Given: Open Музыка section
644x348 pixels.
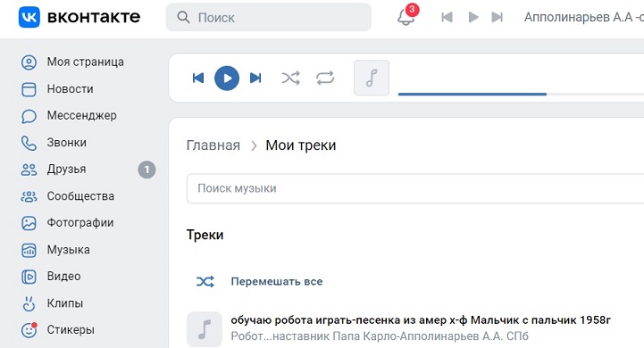Looking at the screenshot, I should click(x=68, y=250).
